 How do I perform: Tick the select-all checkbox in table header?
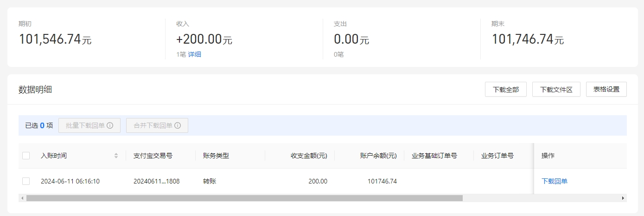tap(26, 156)
